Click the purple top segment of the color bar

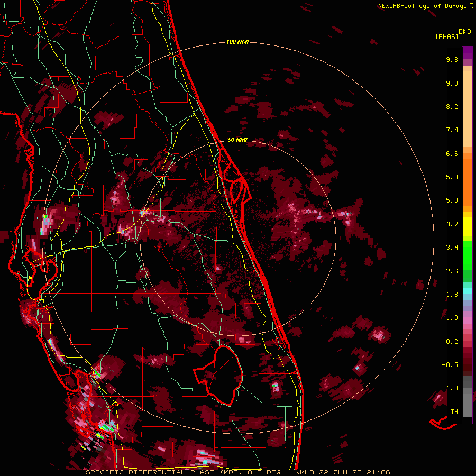[467, 53]
